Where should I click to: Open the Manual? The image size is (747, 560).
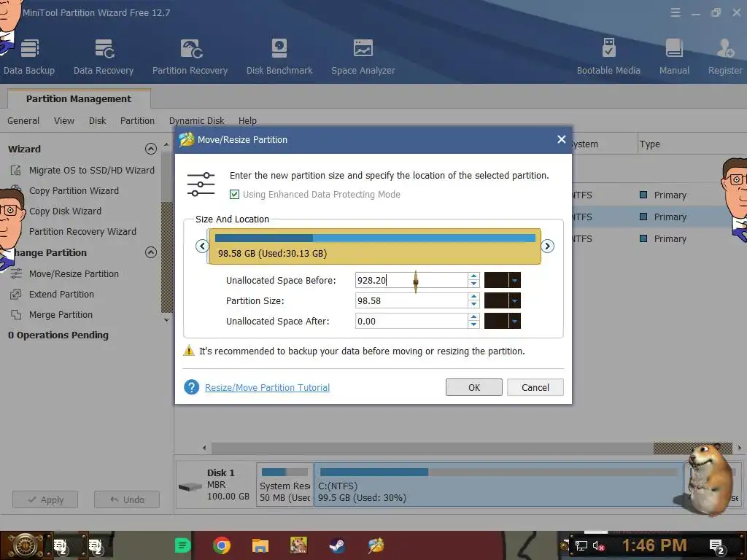[x=674, y=57]
